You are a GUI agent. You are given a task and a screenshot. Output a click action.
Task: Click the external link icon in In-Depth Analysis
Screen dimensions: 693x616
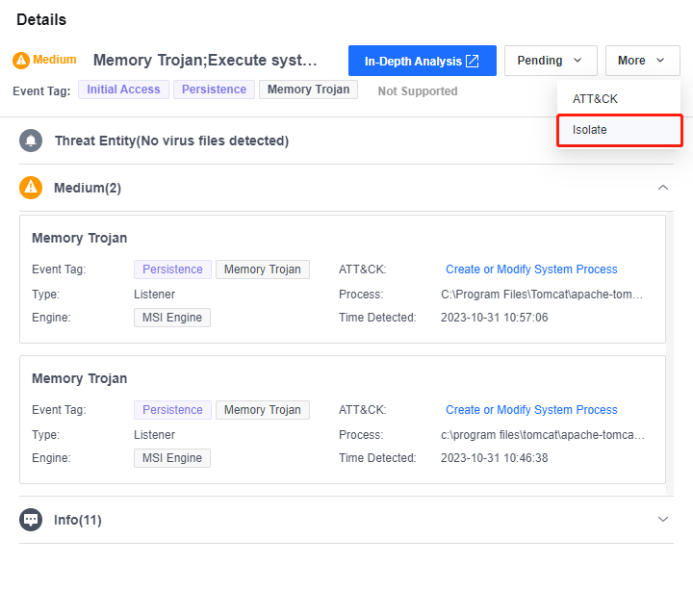tap(473, 61)
